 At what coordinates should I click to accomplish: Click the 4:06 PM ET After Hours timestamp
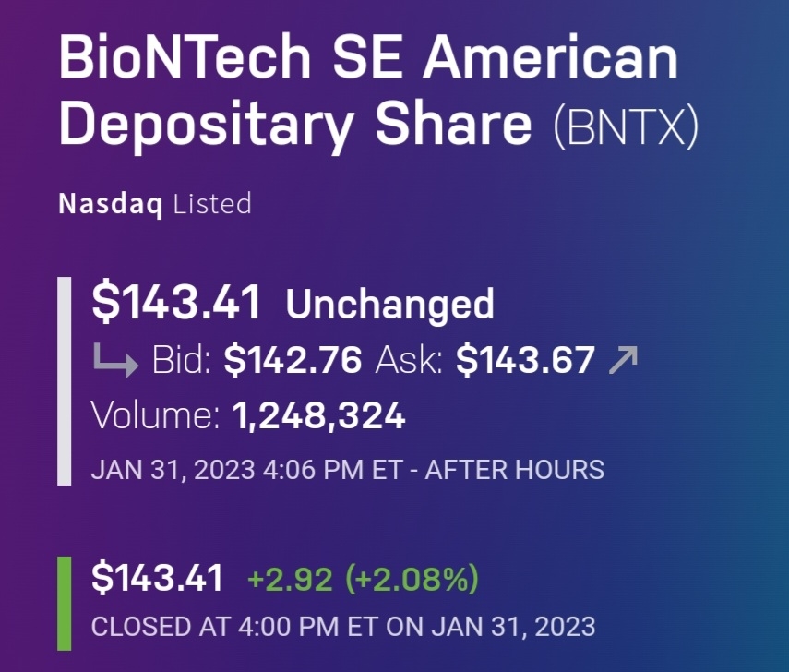point(347,470)
